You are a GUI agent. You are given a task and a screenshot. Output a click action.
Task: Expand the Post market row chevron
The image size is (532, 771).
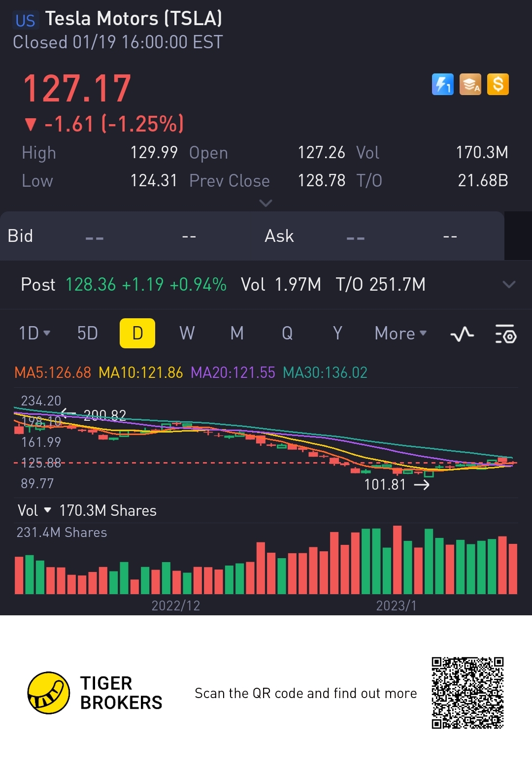coord(509,284)
